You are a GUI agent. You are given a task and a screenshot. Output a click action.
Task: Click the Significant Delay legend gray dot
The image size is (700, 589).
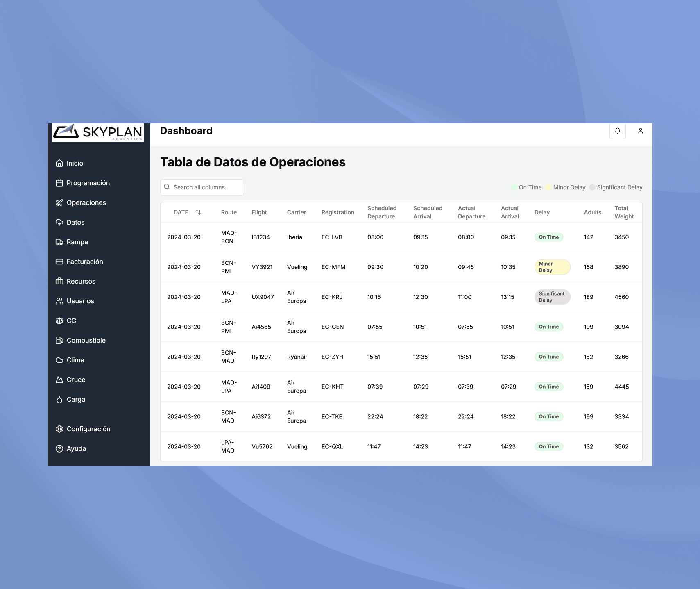pyautogui.click(x=592, y=187)
